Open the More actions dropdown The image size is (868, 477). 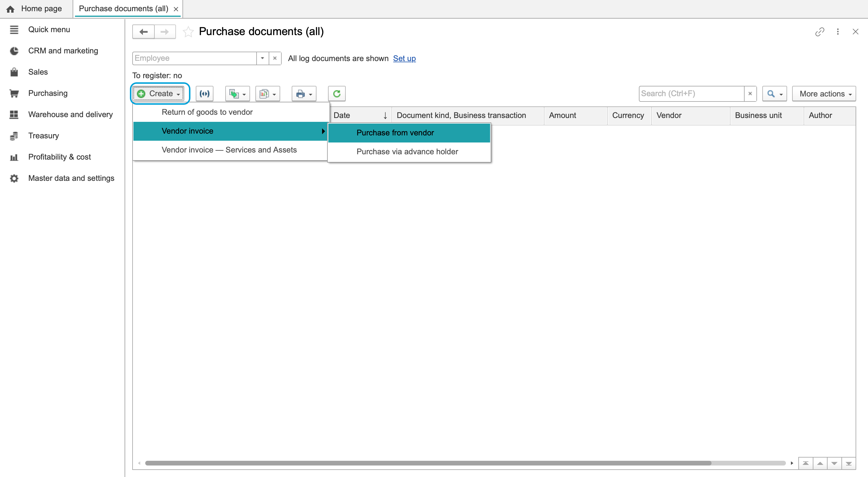[x=824, y=94]
